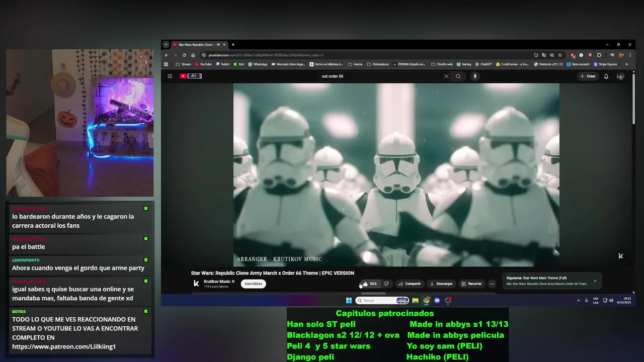This screenshot has height=362, width=644.
Task: Open the apps grid in bookmarks bar
Action: point(166,64)
